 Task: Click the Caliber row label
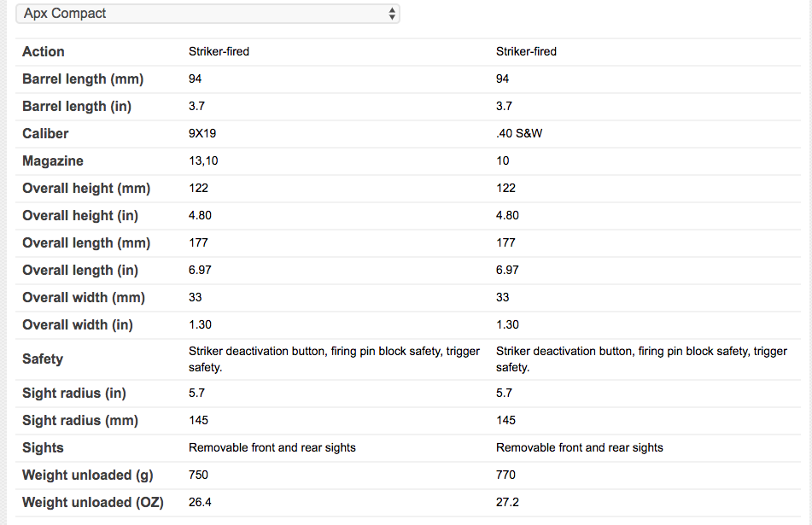pos(45,133)
